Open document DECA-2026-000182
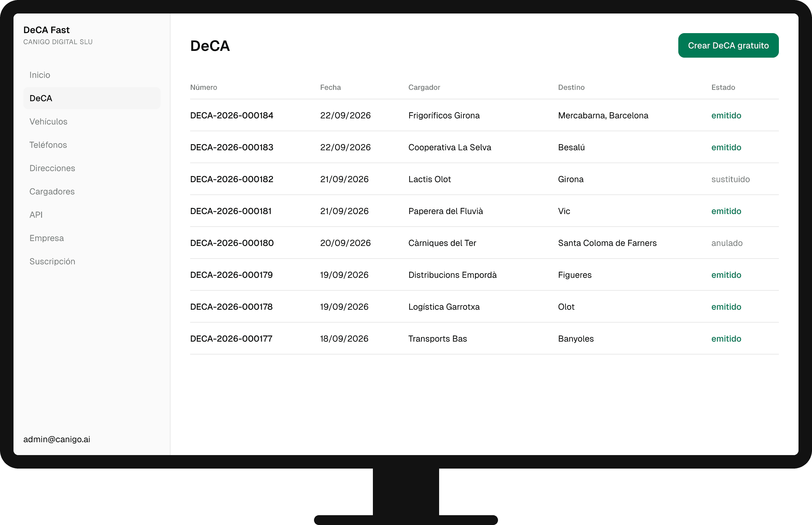812x525 pixels. pyautogui.click(x=232, y=179)
